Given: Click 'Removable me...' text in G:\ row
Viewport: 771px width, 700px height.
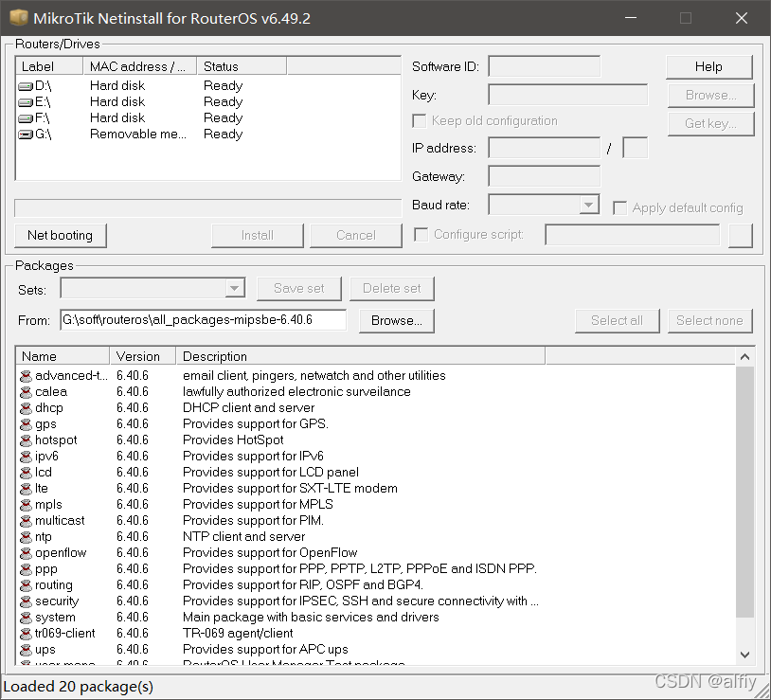Looking at the screenshot, I should [x=138, y=135].
